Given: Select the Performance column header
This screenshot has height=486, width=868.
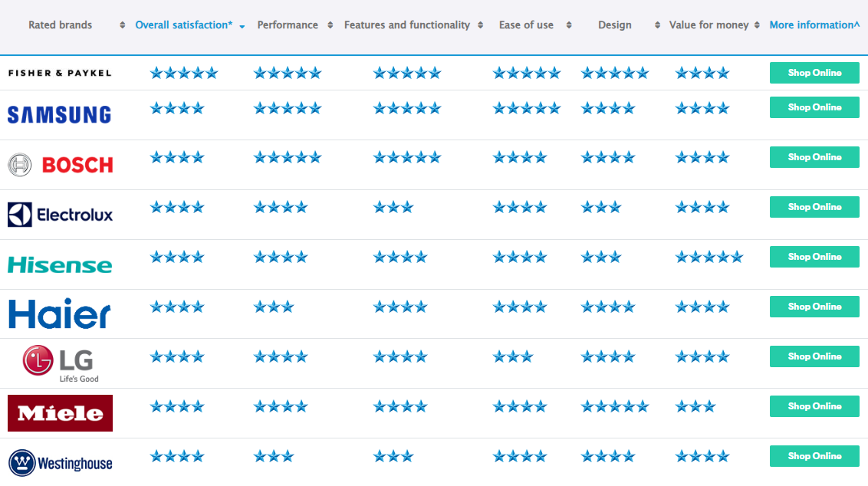Looking at the screenshot, I should [x=288, y=25].
